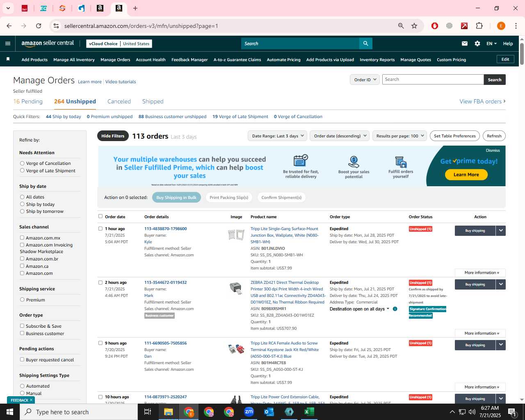Open the hamburger navigation menu
The height and width of the screenshot is (420, 525).
[x=8, y=43]
